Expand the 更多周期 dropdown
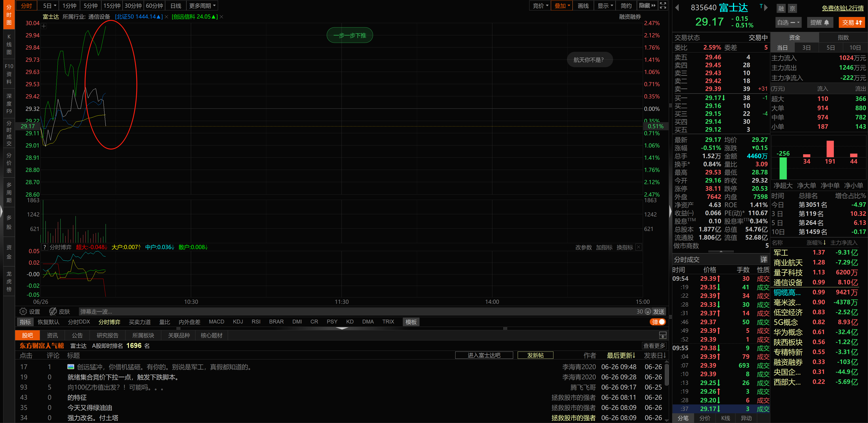This screenshot has height=423, width=868. pos(202,6)
